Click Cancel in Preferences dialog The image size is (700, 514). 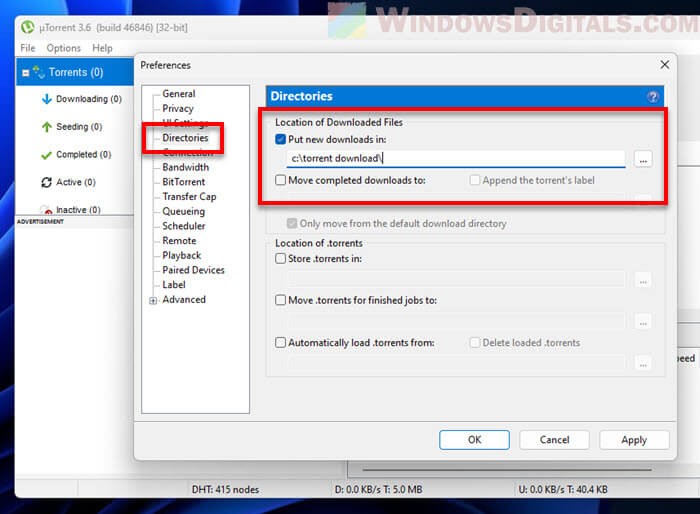(x=554, y=440)
